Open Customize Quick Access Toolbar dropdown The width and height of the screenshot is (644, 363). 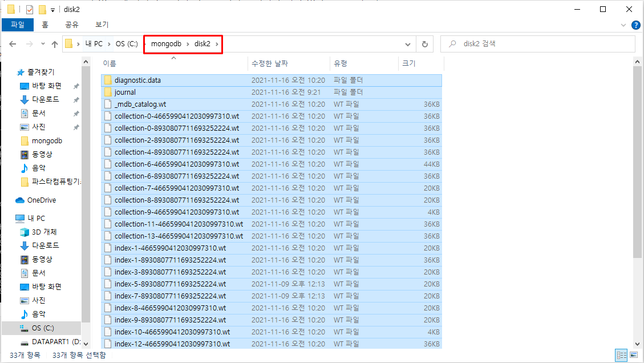coord(52,10)
